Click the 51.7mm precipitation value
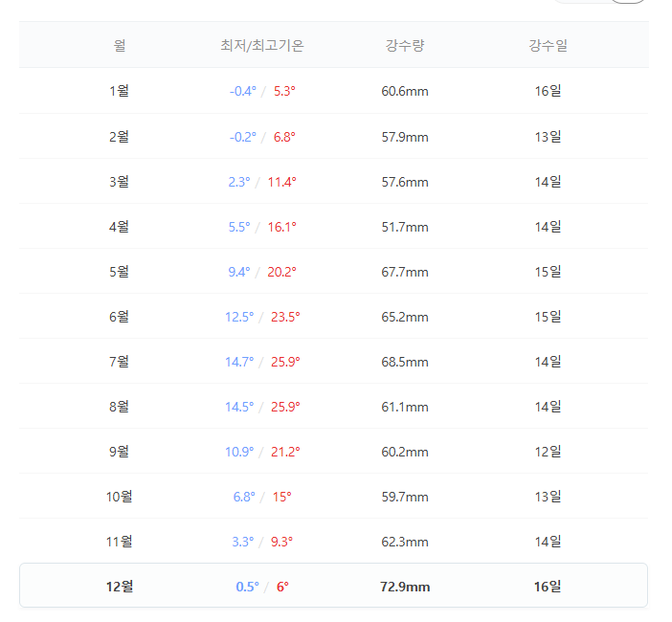Image resolution: width=672 pixels, height=622 pixels. (405, 227)
